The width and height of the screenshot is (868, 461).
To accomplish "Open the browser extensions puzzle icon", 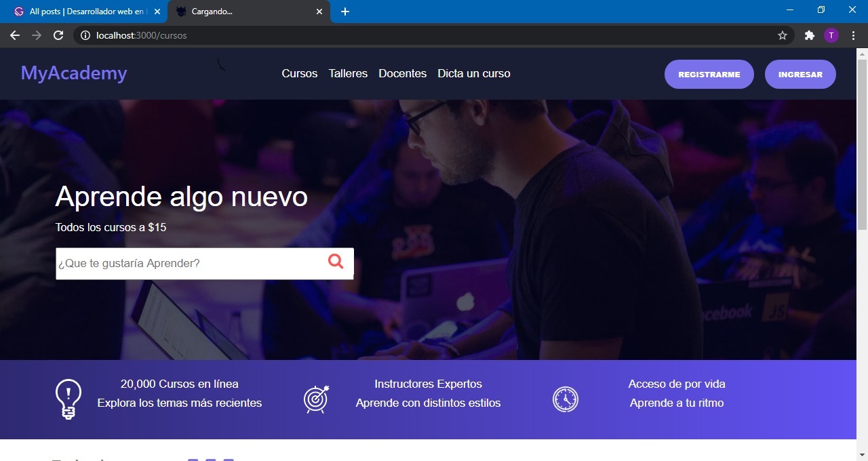I will click(x=810, y=35).
